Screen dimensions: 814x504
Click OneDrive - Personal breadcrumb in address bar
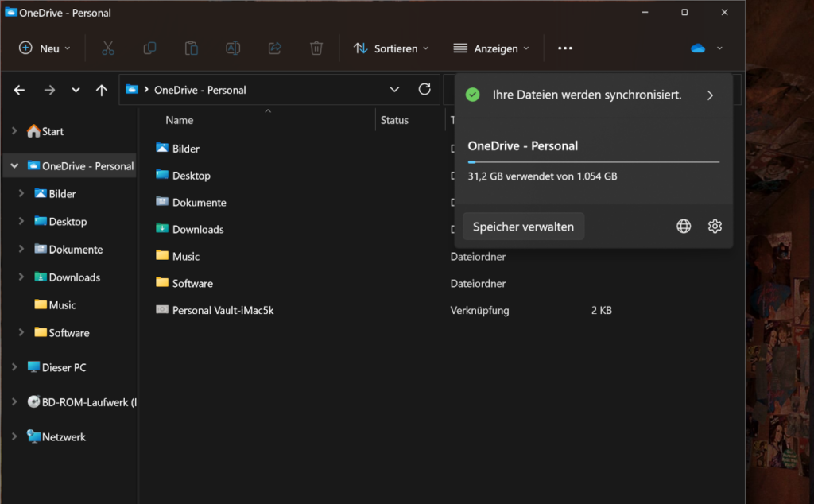coord(200,90)
